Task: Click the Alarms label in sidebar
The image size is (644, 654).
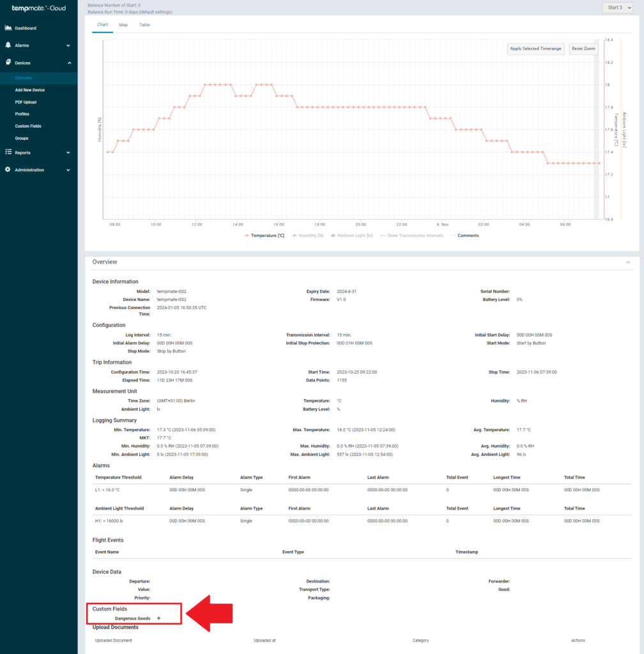Action: pyautogui.click(x=22, y=45)
